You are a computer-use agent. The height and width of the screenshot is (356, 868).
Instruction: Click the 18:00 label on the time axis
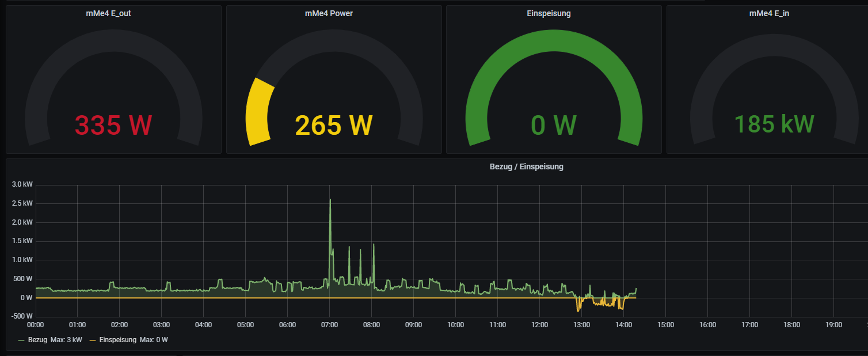tap(791, 325)
